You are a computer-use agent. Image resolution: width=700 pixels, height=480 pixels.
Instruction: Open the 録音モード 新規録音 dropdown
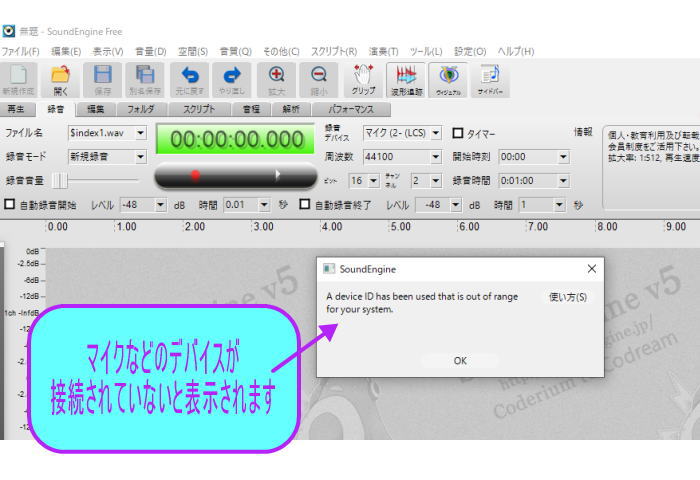141,157
